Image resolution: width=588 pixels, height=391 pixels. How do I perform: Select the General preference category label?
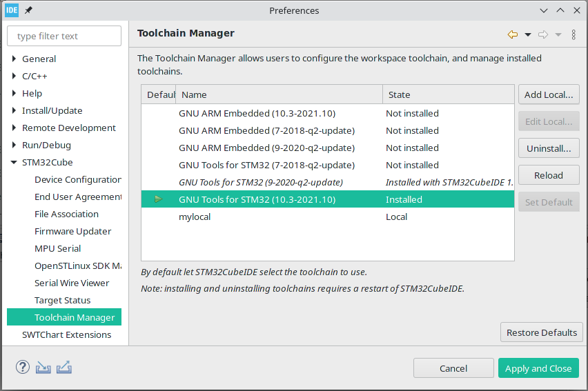(39, 59)
